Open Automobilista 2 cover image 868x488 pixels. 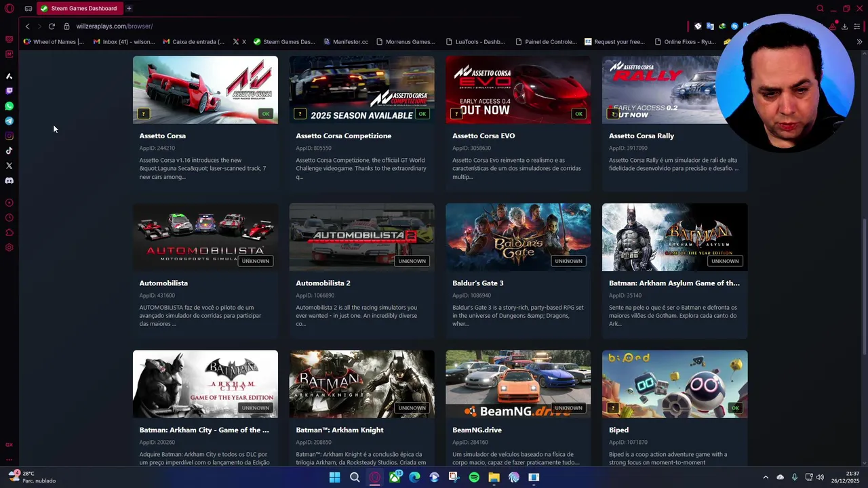tap(362, 237)
